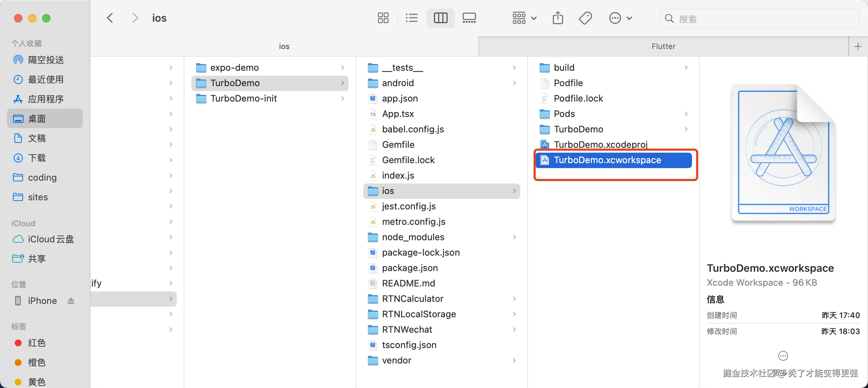The image size is (868, 388).
Task: Open the build folder
Action: click(613, 68)
